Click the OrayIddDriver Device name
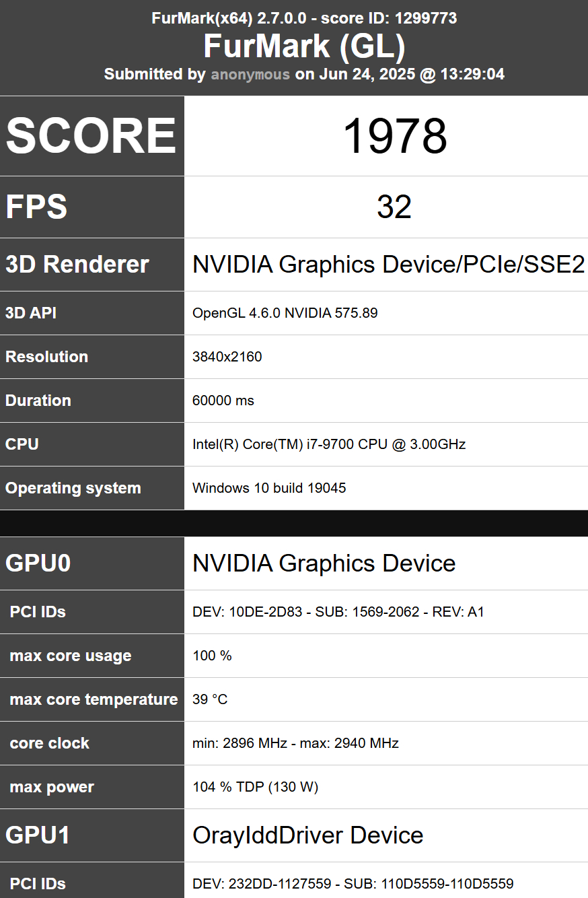588x898 pixels. pos(307,835)
